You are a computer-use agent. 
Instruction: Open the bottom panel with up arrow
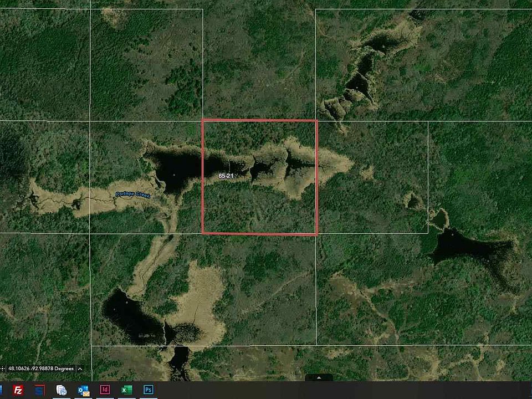pos(319,377)
